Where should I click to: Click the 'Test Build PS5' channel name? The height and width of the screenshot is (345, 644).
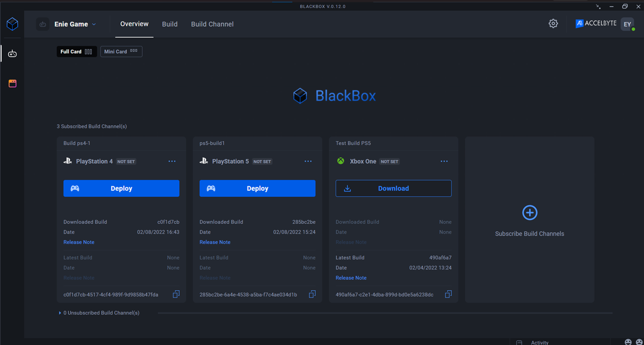[x=353, y=143]
